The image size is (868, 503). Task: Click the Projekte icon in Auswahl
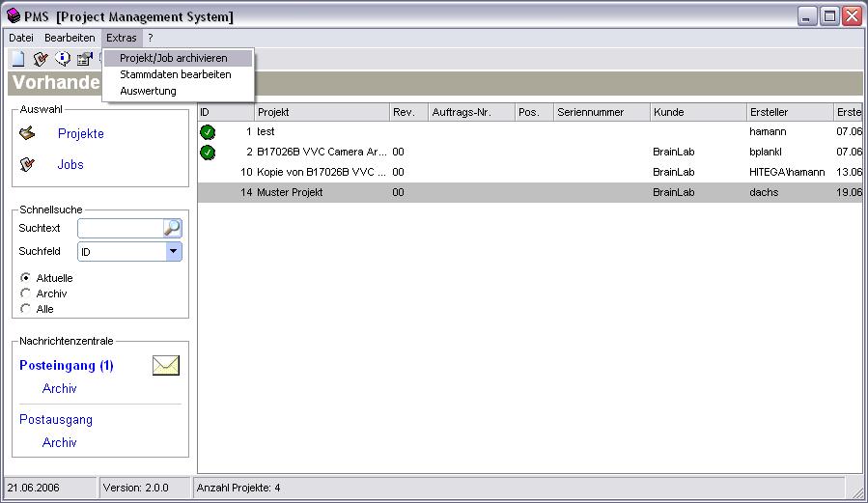(x=28, y=133)
